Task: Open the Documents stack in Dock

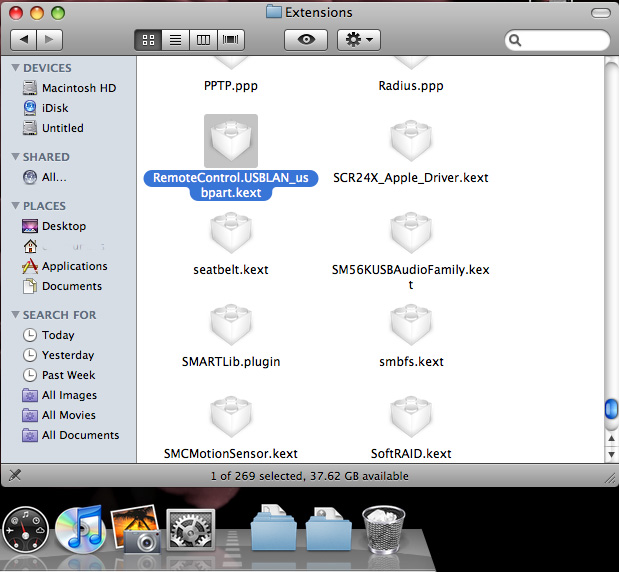Action: [x=273, y=527]
